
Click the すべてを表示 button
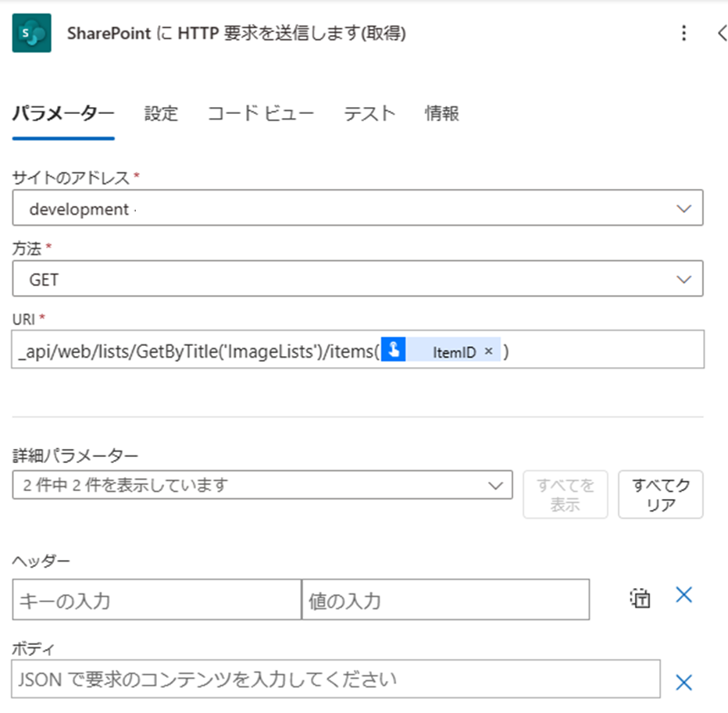click(x=565, y=494)
